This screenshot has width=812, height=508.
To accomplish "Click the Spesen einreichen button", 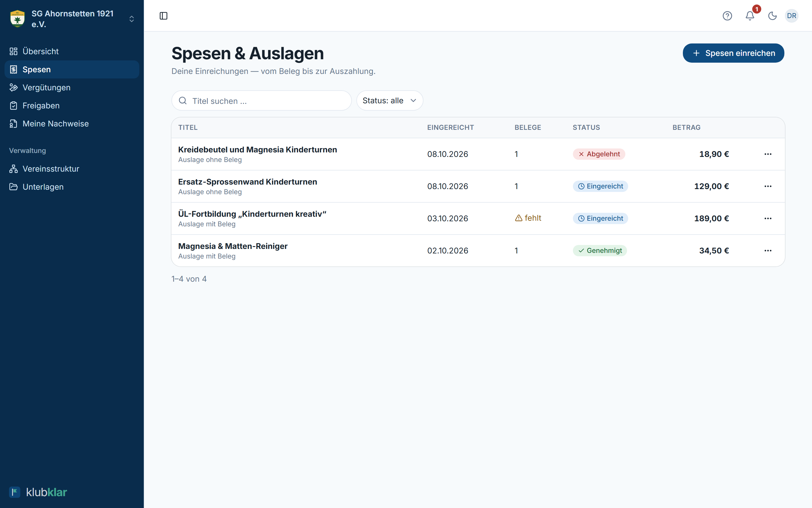I will 733,53.
